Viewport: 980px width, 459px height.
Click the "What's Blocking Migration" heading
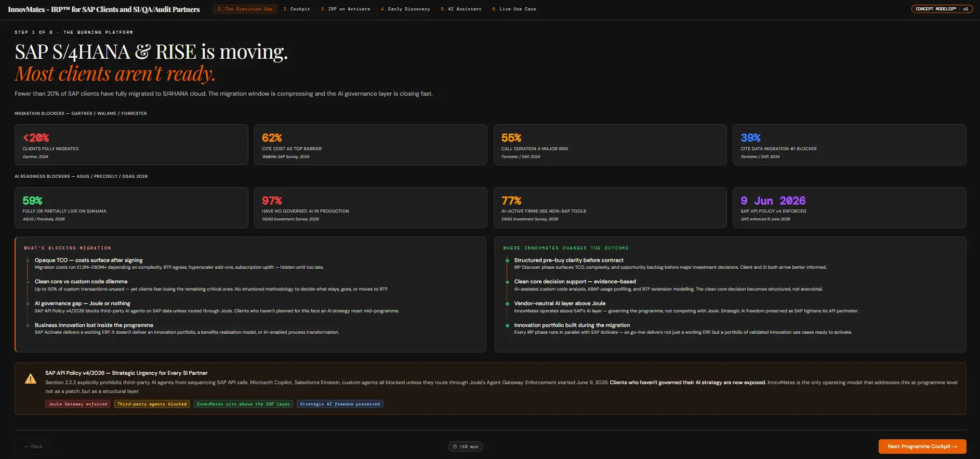[68, 248]
